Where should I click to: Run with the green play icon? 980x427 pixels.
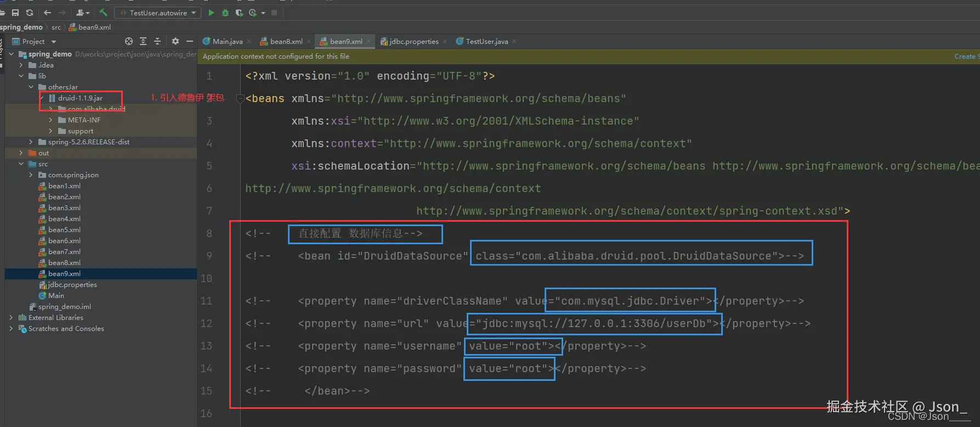pos(211,13)
